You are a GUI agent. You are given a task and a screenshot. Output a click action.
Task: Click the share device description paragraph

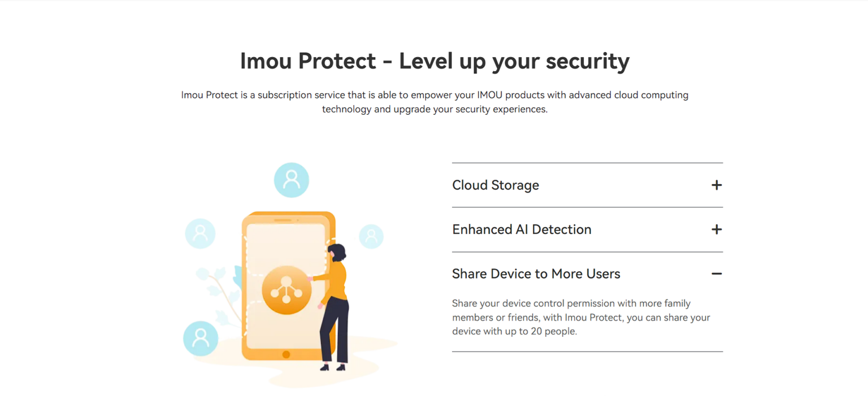pos(581,318)
